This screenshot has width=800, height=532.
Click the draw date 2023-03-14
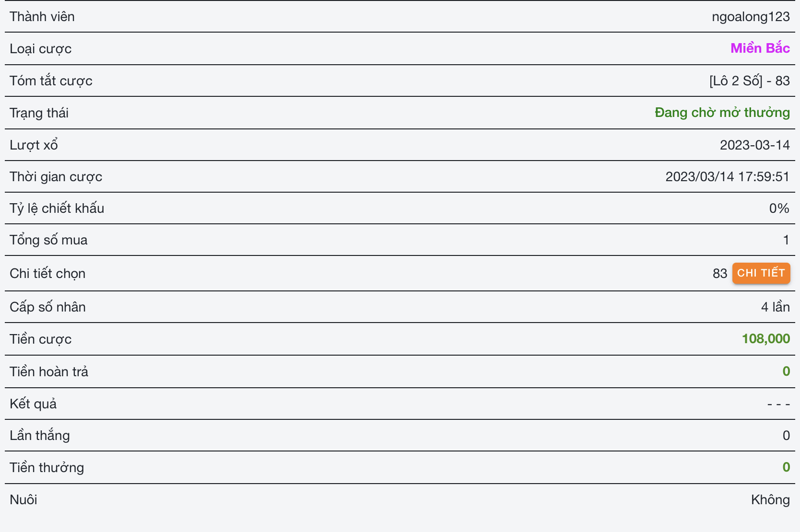point(754,145)
